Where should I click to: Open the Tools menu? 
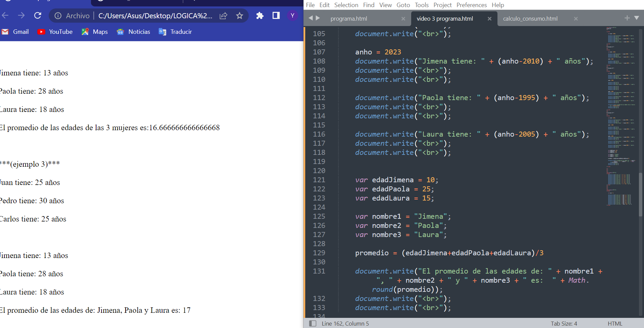[x=422, y=5]
